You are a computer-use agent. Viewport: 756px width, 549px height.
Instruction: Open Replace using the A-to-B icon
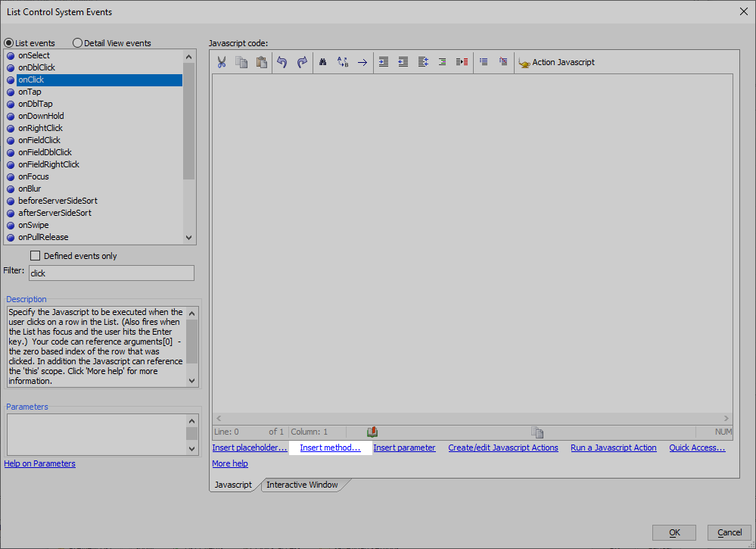point(343,62)
